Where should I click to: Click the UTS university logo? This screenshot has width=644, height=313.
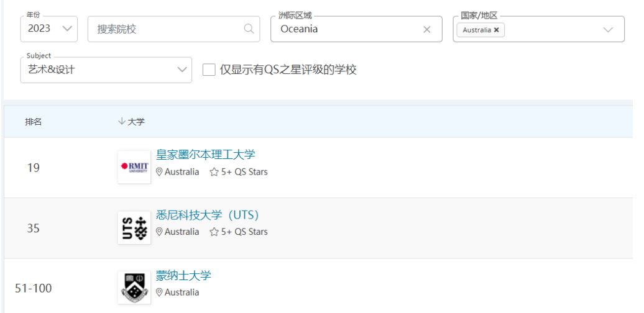134,228
